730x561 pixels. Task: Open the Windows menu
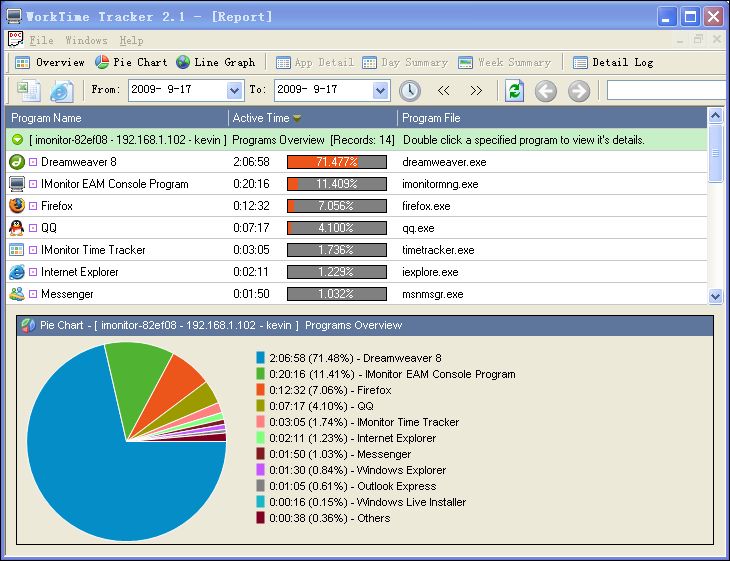86,41
